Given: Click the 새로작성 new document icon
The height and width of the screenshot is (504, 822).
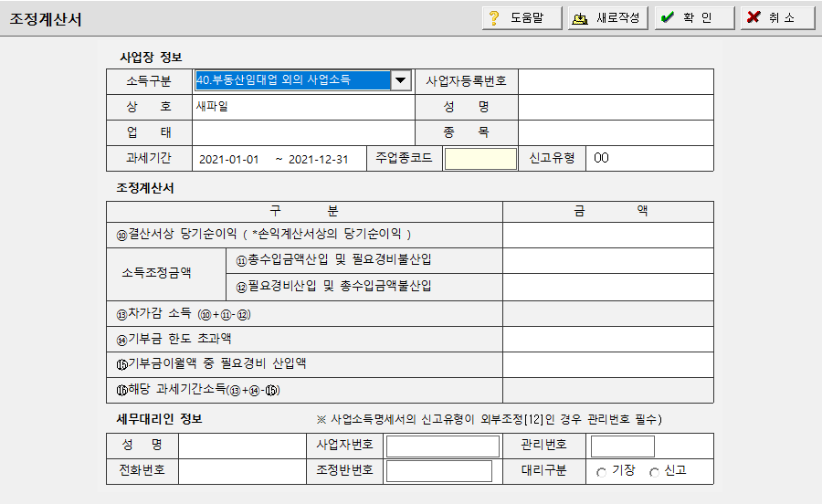Looking at the screenshot, I should (x=580, y=18).
